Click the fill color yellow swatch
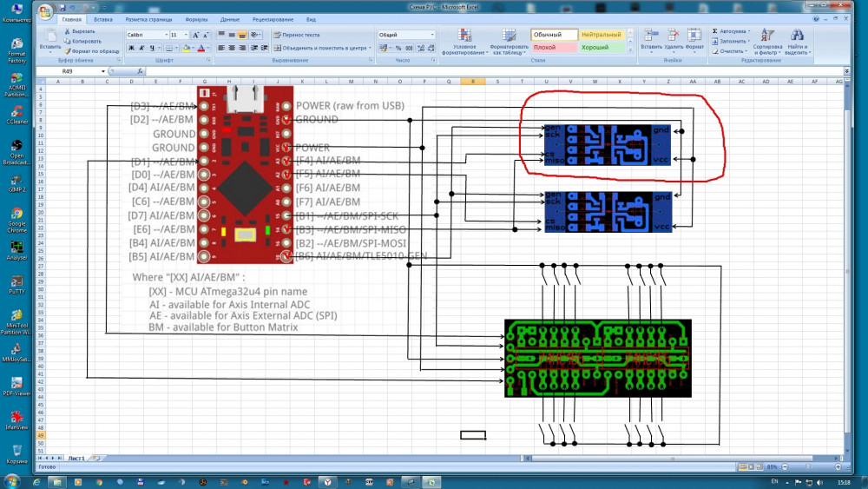Screen dimensions: 868x489 tap(186, 48)
